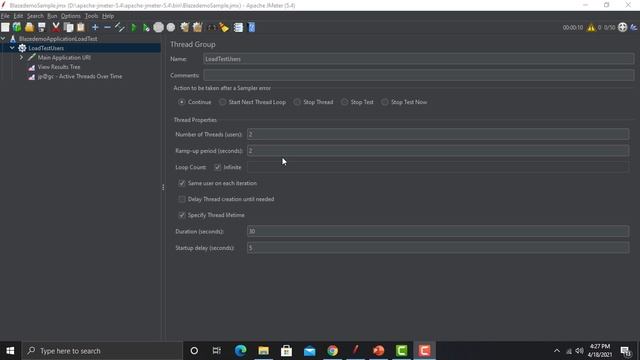Select jp@gc Active Threads Over Time
Screen dimensions: 640x360
click(x=80, y=76)
